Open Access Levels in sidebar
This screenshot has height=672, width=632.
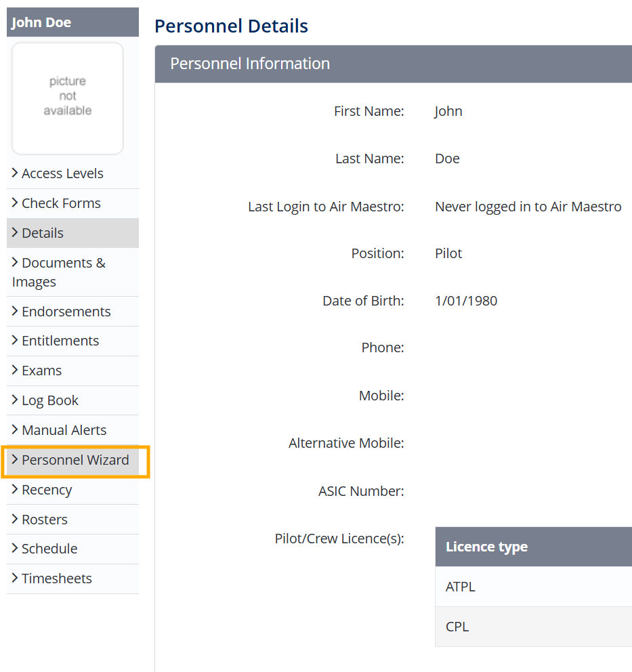click(62, 173)
